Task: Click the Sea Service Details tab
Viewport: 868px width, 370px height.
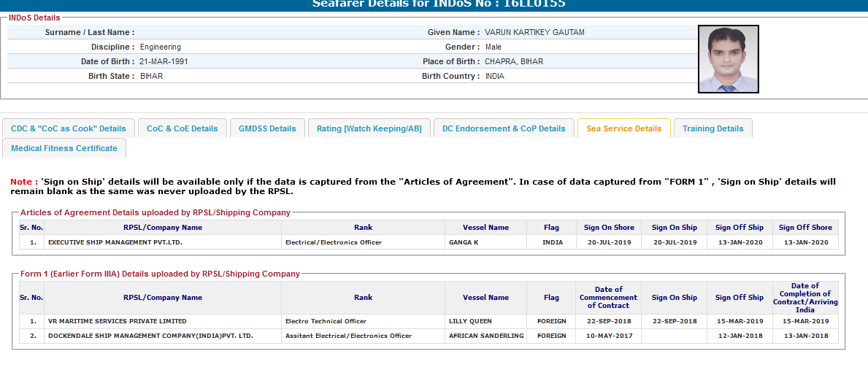Action: pyautogui.click(x=623, y=128)
